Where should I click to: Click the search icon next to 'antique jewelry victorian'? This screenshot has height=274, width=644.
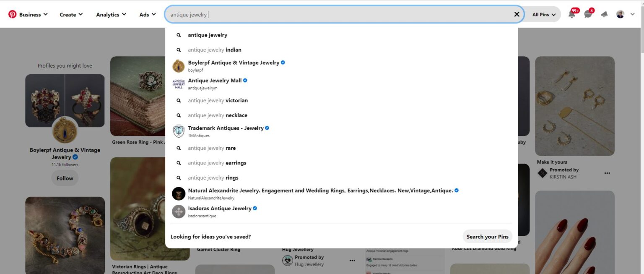(x=179, y=100)
